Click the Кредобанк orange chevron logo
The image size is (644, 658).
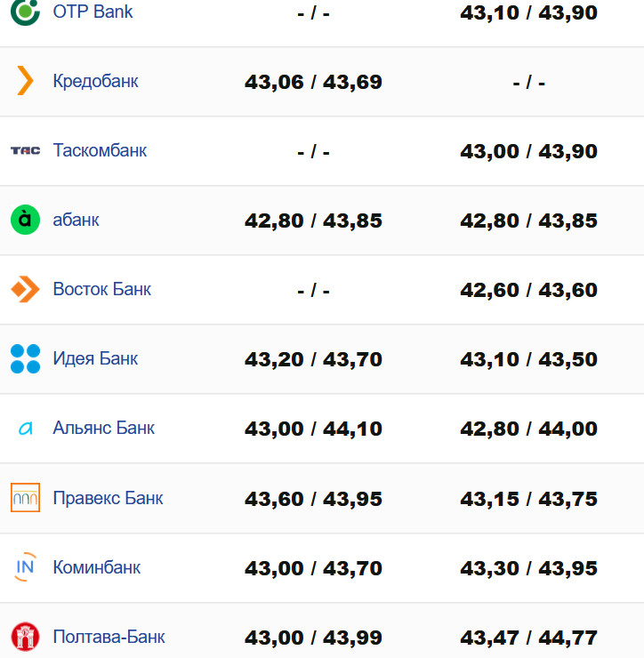26,81
